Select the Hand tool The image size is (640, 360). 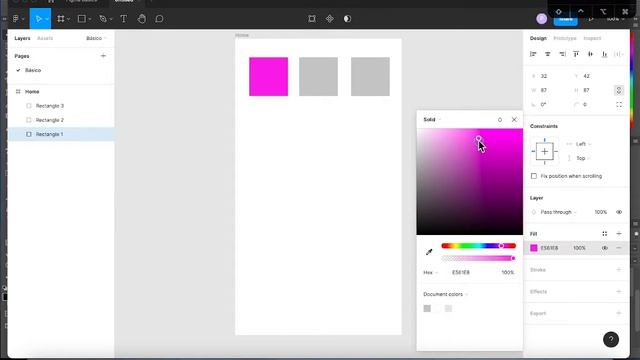(x=142, y=19)
